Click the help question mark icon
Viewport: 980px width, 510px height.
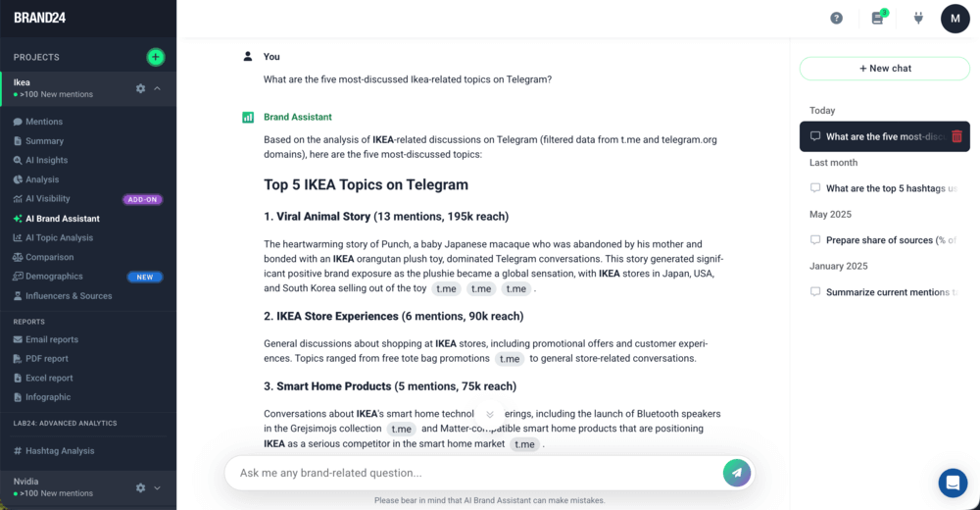[x=836, y=18]
